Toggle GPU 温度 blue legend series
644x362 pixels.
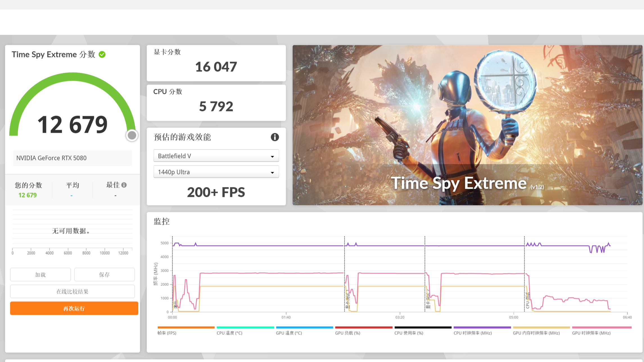pos(289,333)
